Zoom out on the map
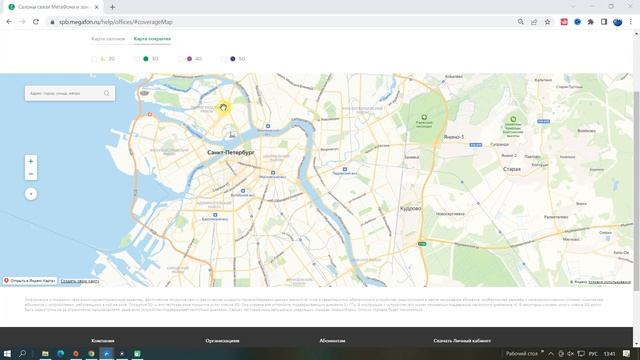 [x=31, y=174]
